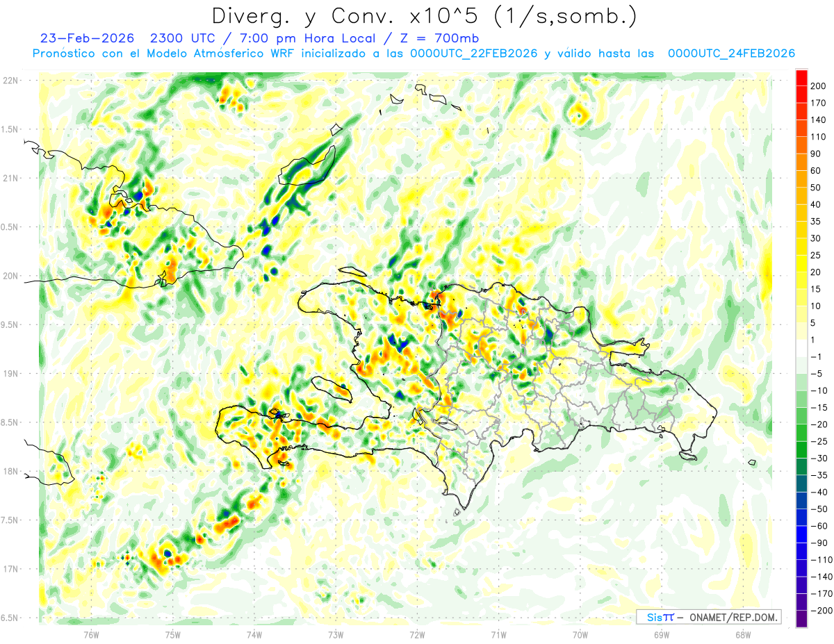Click the positive '110' color scale value
The height and width of the screenshot is (644, 834).
click(x=818, y=137)
